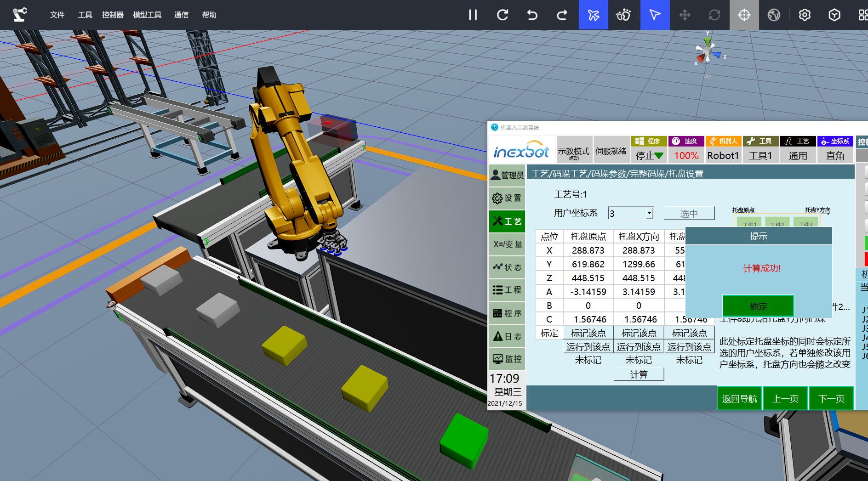Pause the simulation with the pause icon

(473, 15)
